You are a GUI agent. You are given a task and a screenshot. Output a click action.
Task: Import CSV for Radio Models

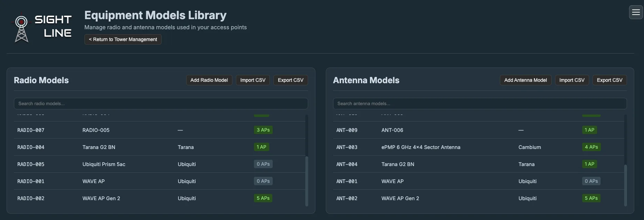(x=253, y=80)
